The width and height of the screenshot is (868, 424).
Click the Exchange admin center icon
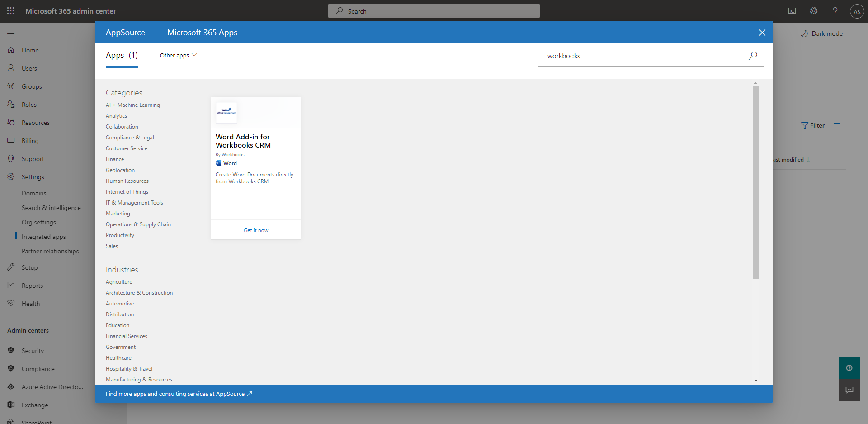click(11, 405)
